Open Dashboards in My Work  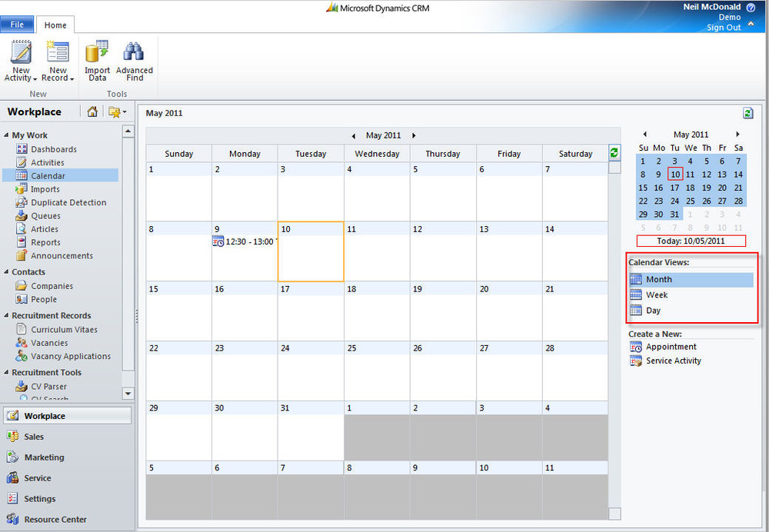53,149
